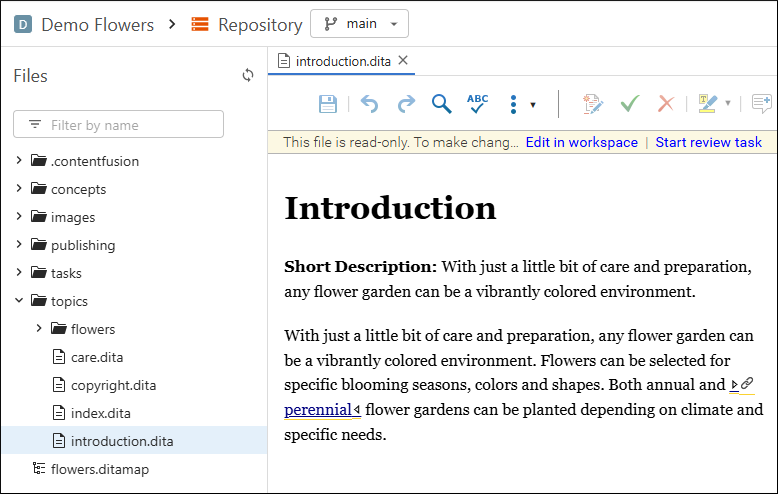Close the introduction.dita tab

[x=403, y=61]
